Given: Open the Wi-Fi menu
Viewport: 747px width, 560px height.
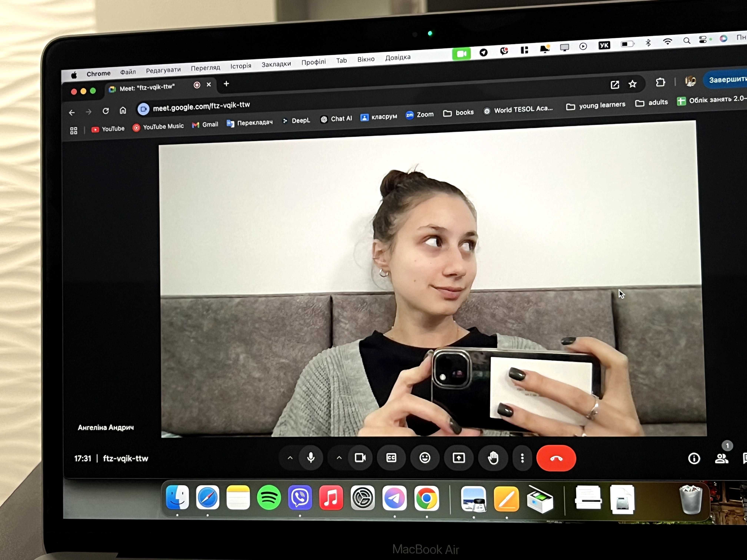Looking at the screenshot, I should (667, 42).
